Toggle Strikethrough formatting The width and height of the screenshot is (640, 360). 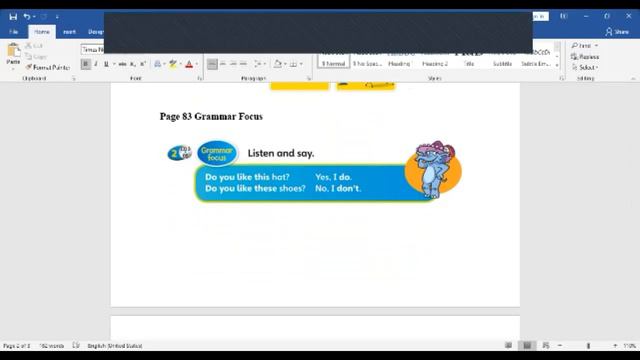pos(122,64)
